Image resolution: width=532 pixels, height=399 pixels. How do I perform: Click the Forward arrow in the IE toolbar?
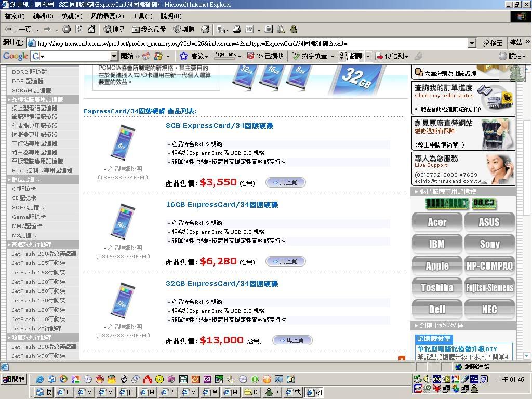tap(47, 30)
